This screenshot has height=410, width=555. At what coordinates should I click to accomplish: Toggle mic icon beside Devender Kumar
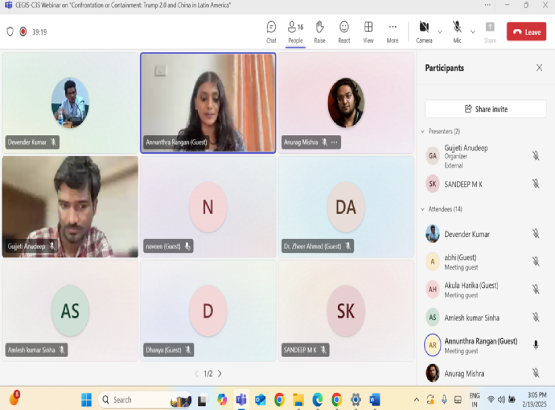coord(536,234)
